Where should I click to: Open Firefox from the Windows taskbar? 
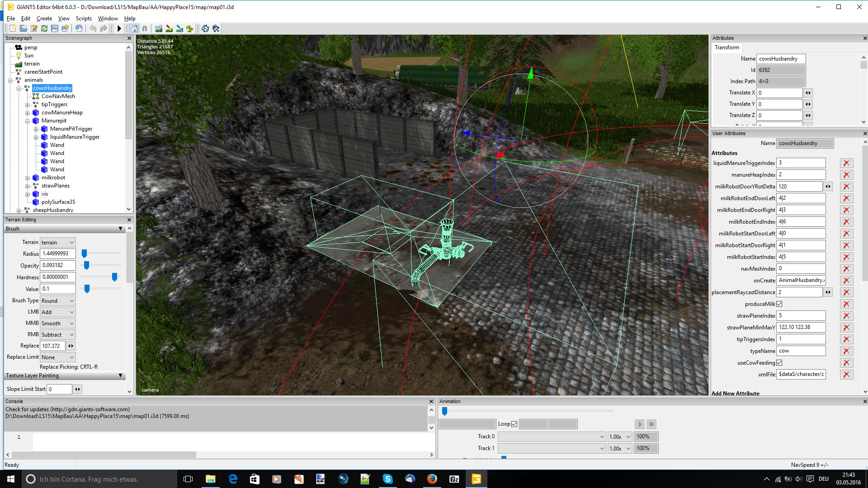(432, 479)
